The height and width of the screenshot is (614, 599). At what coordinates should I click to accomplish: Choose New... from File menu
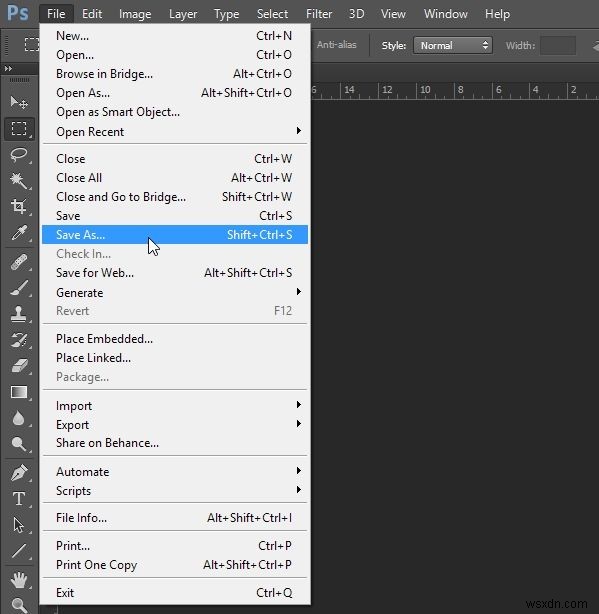(x=175, y=36)
